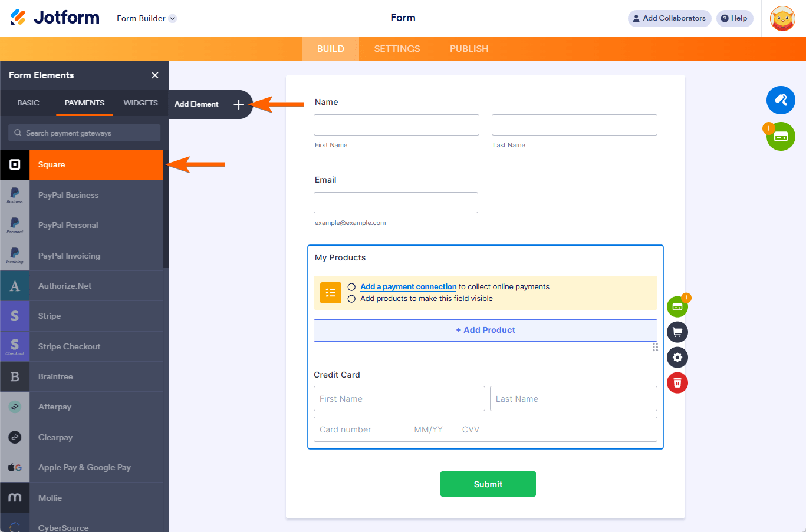Click the Braintree icon
Image resolution: width=806 pixels, height=532 pixels.
15,376
